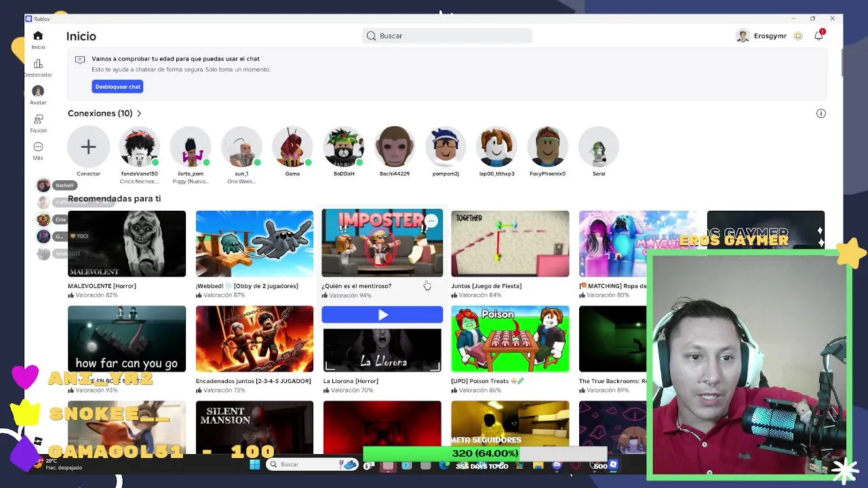Click the 'Valoración 87%' rating text
The height and width of the screenshot is (488, 868).
[224, 296]
